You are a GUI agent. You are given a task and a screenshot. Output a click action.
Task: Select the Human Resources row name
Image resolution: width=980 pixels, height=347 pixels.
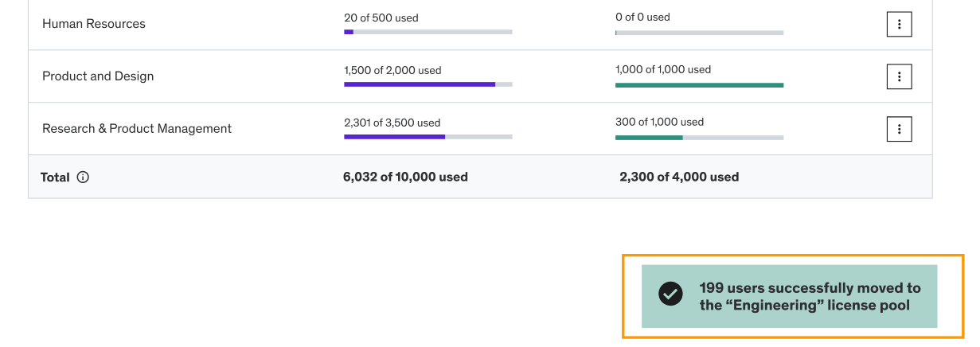coord(94,24)
